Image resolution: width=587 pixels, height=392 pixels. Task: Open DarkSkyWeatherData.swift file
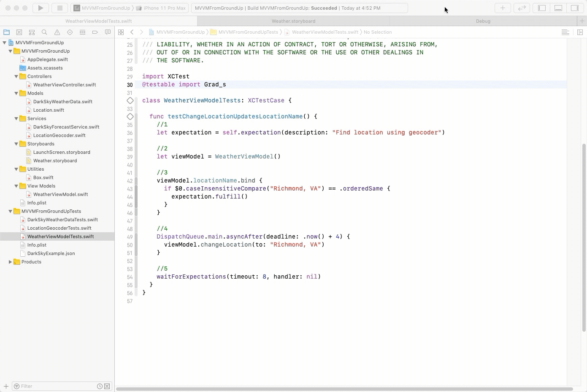[x=63, y=102]
